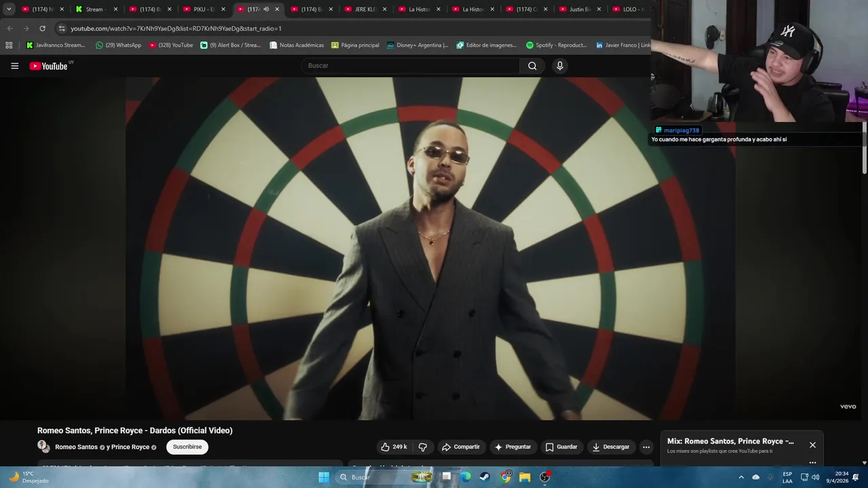Click the taskbar Buscar search box
The height and width of the screenshot is (488, 868).
pyautogui.click(x=384, y=477)
